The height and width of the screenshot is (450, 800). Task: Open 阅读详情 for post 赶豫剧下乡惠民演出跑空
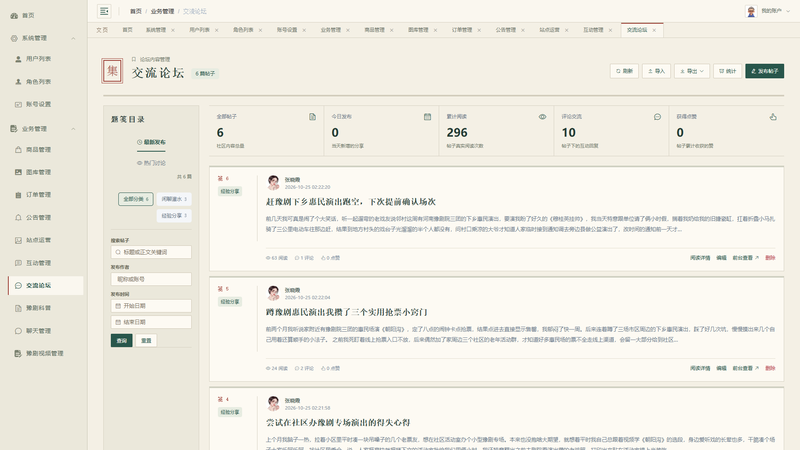coord(700,258)
